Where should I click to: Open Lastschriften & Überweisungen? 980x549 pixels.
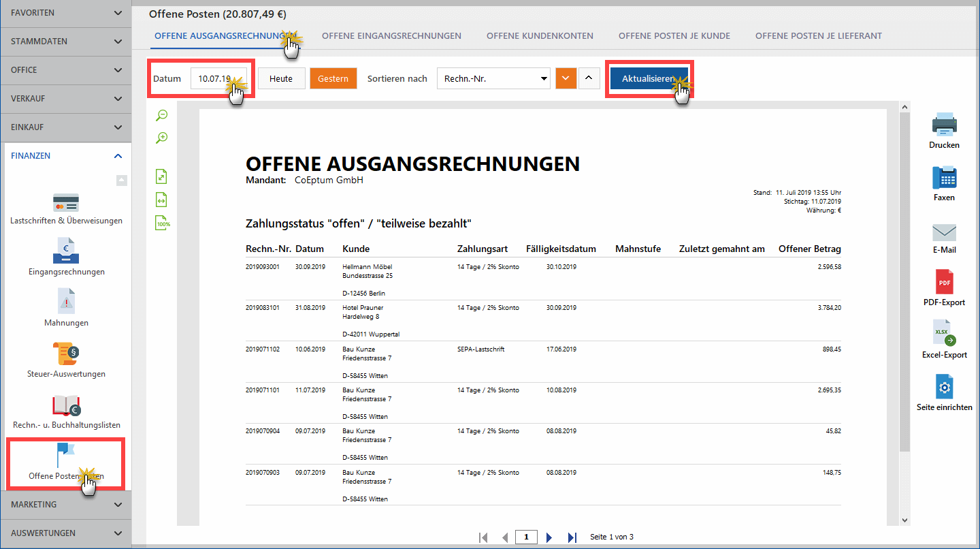click(66, 209)
